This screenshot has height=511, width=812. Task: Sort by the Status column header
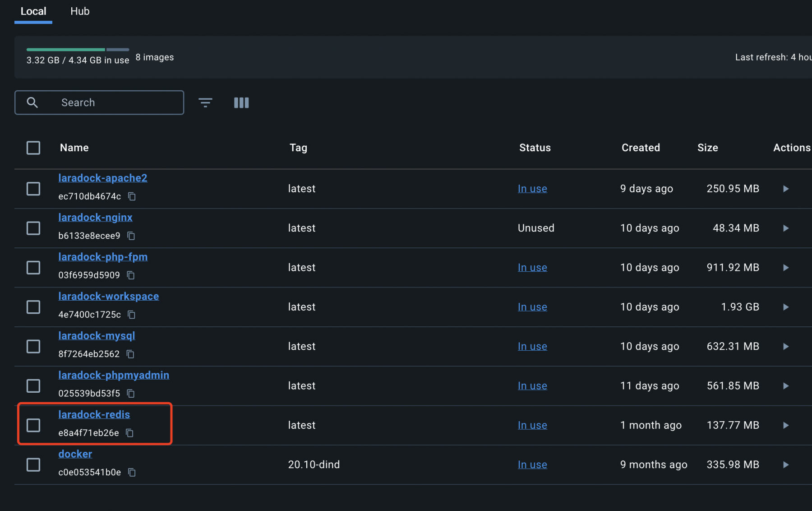point(535,148)
